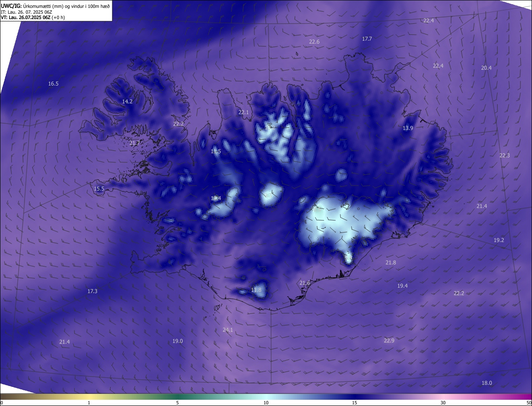Click the 22.1 value on the map
The height and width of the screenshot is (406, 532).
244,113
